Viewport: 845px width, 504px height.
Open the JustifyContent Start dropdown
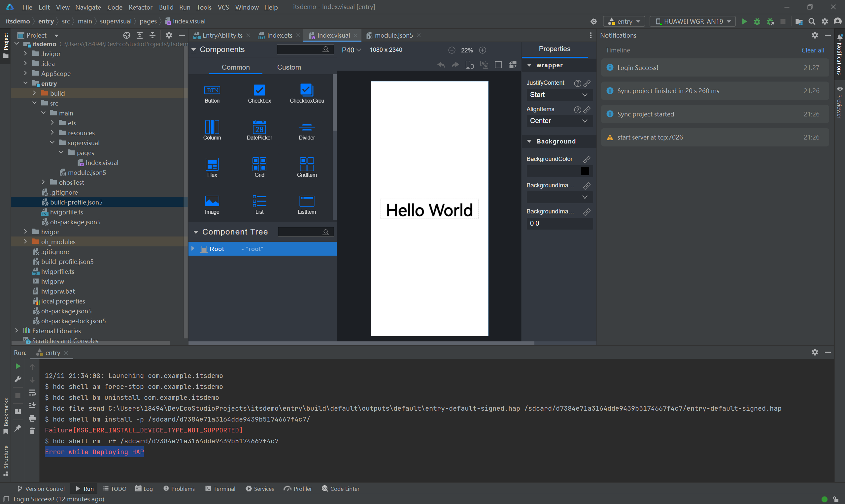tap(559, 95)
